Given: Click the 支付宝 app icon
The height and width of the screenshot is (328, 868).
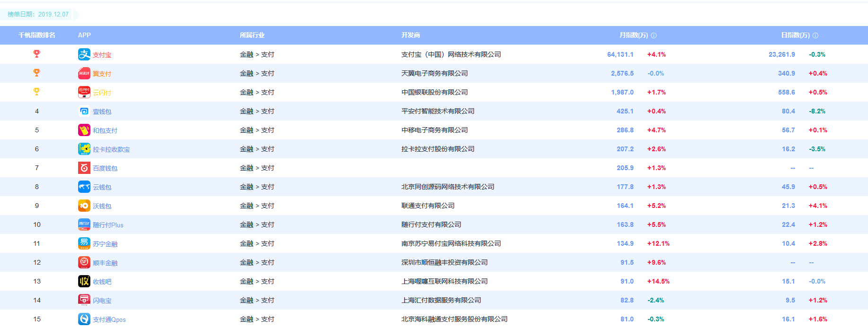Looking at the screenshot, I should [x=84, y=54].
